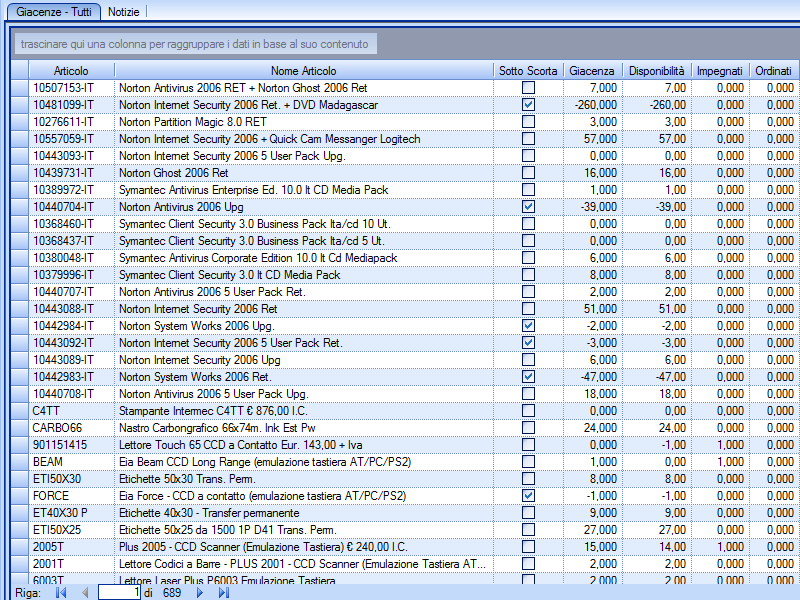Uncheck Sotto Scorta for 10442983-IT

tap(529, 377)
